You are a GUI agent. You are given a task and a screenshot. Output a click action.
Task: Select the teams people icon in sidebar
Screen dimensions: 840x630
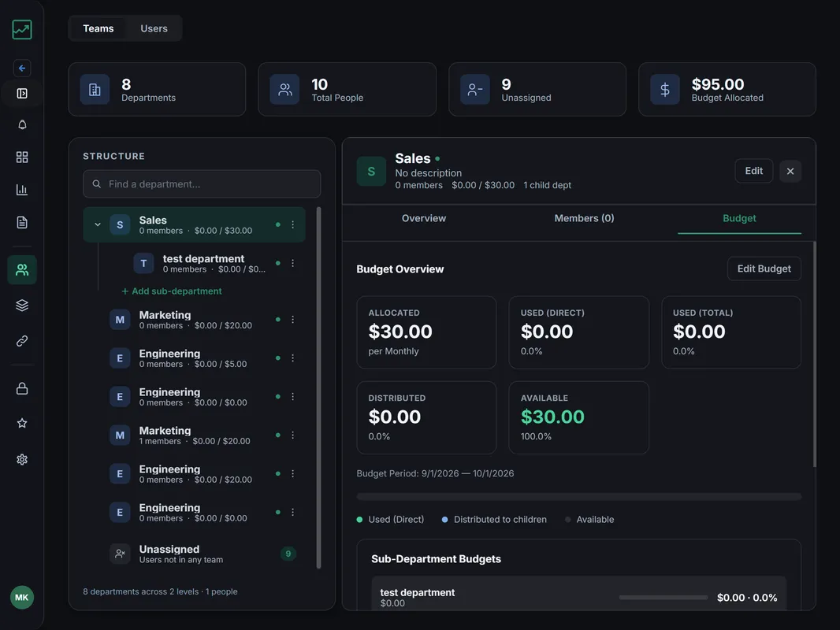(x=22, y=270)
